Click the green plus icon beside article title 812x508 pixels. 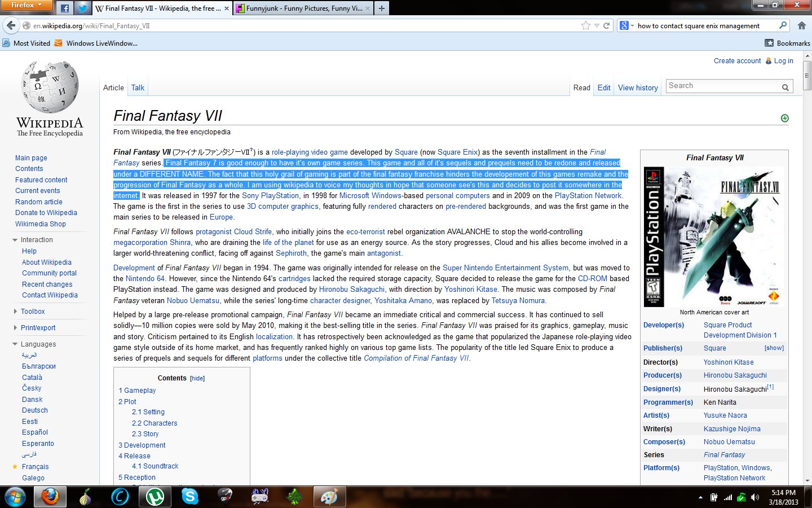point(784,118)
